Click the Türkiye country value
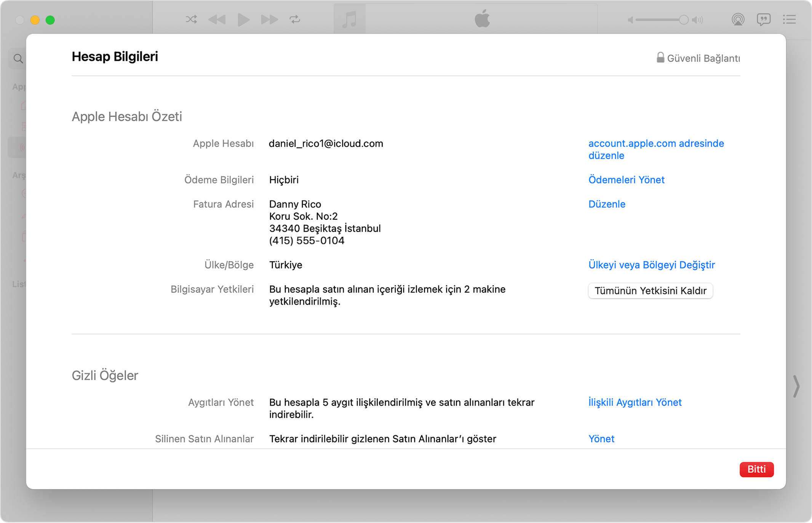Screen dimensions: 812x523 point(286,265)
